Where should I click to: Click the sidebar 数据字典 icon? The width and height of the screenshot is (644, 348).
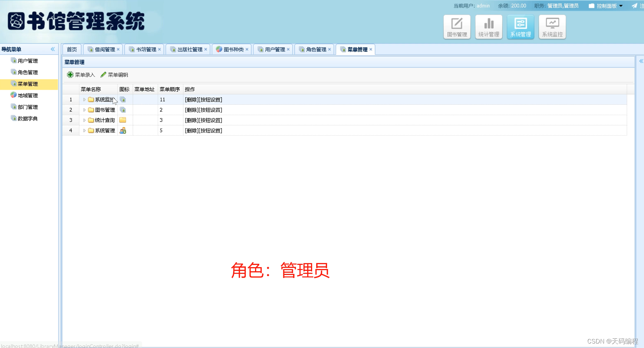[14, 118]
